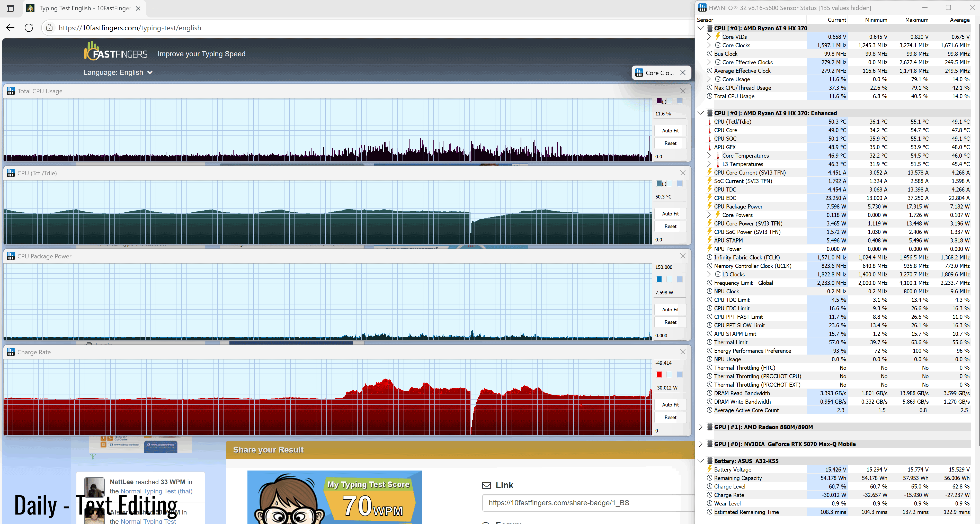Viewport: 980px width, 524px height.
Task: Expand the L3 Clocks row
Action: click(709, 274)
